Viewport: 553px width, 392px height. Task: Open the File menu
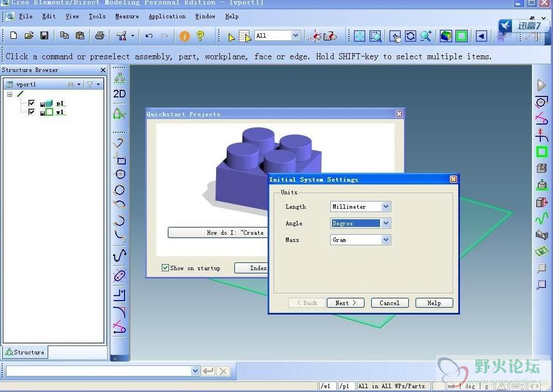point(25,16)
